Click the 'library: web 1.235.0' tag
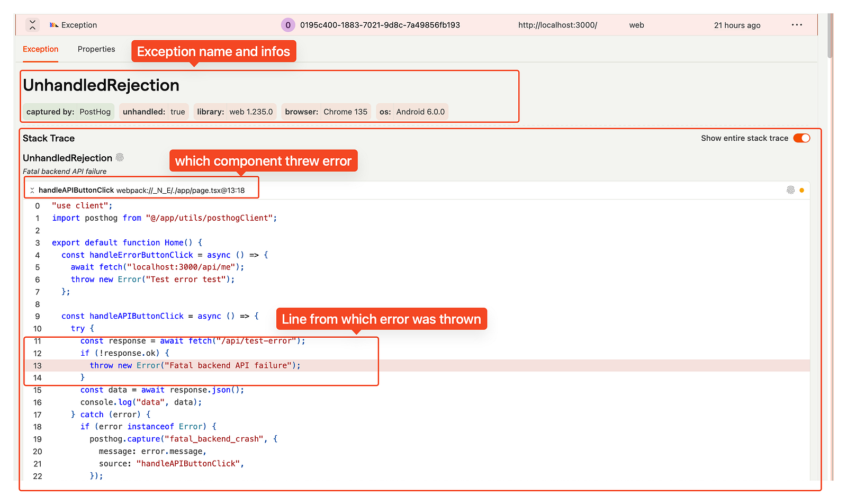Viewport: 847px width, 504px height. click(235, 112)
